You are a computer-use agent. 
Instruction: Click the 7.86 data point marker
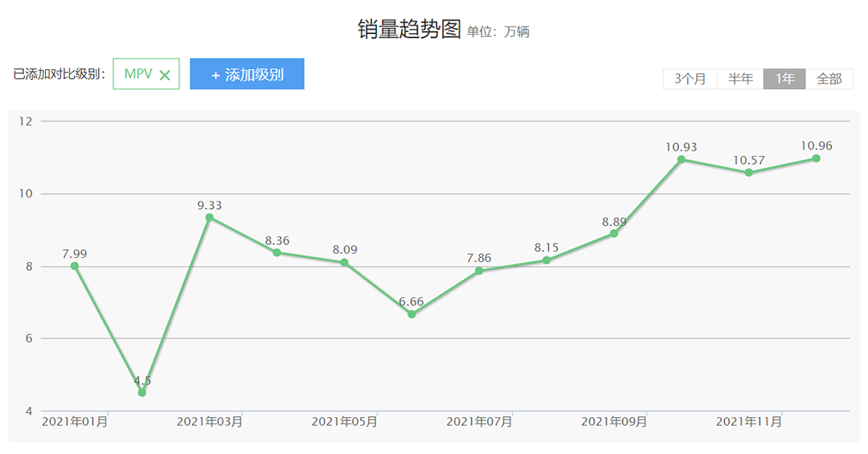click(x=479, y=271)
